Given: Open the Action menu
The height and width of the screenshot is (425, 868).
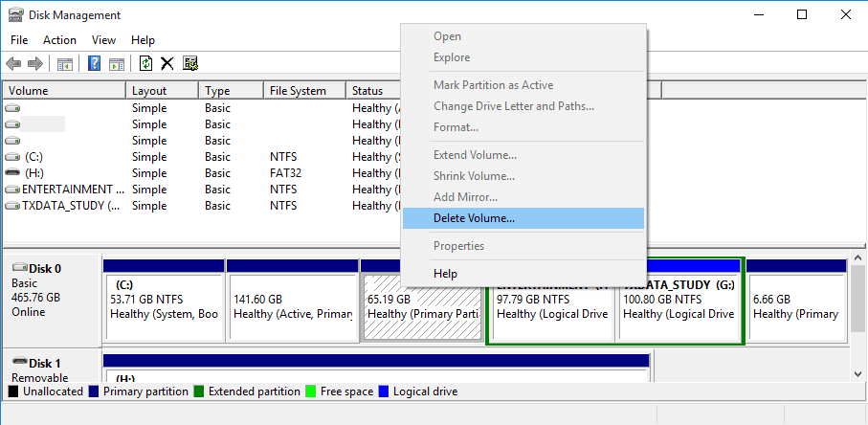Looking at the screenshot, I should pyautogui.click(x=59, y=40).
